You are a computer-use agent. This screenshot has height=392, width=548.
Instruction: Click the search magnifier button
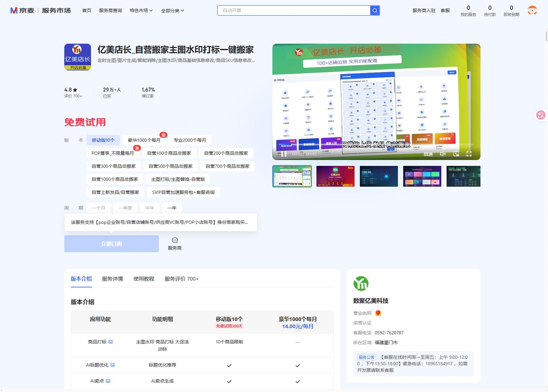[x=375, y=10]
